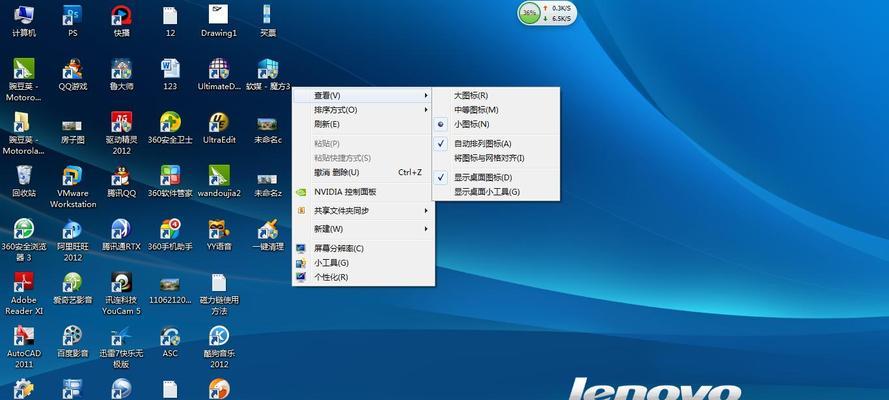Select the wandoujia2 desktop icon

tap(219, 176)
